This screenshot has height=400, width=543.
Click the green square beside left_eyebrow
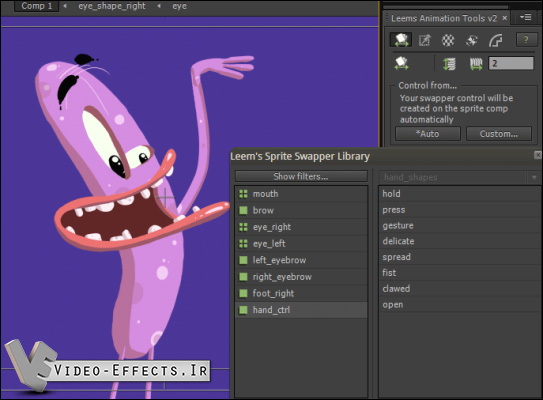click(x=243, y=260)
